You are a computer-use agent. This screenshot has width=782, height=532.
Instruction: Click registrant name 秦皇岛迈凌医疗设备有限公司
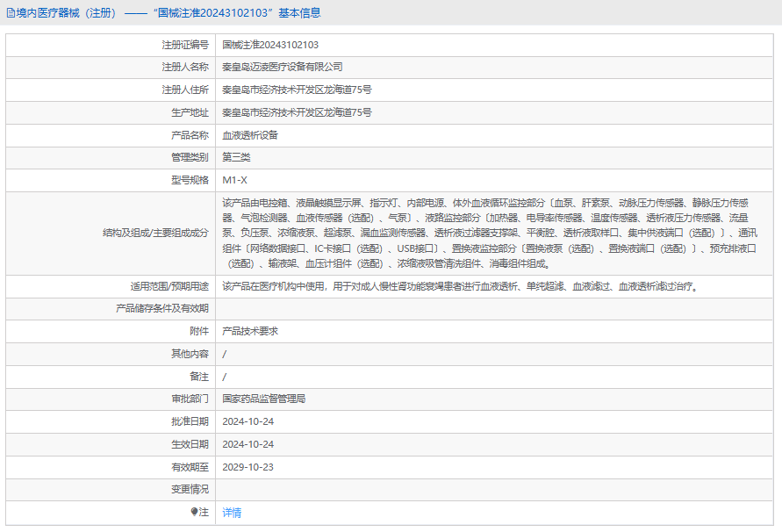click(x=282, y=67)
